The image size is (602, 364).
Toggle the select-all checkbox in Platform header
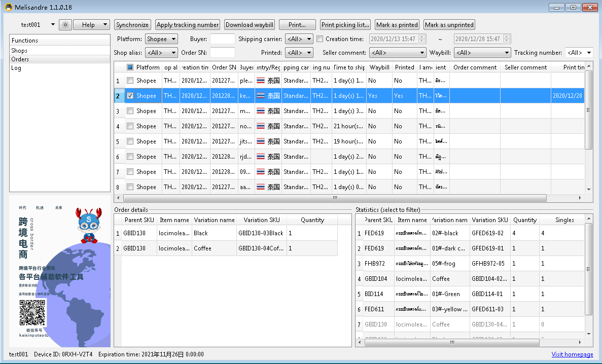[x=130, y=67]
